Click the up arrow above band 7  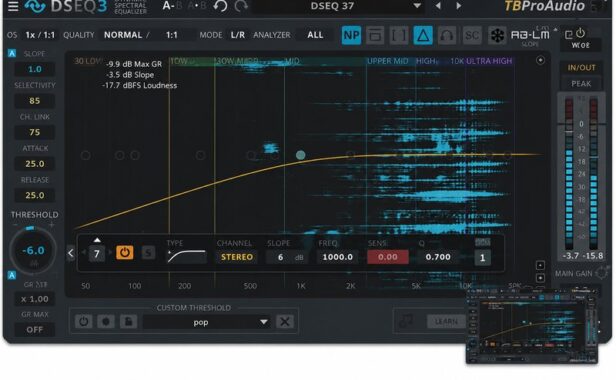tap(97, 240)
